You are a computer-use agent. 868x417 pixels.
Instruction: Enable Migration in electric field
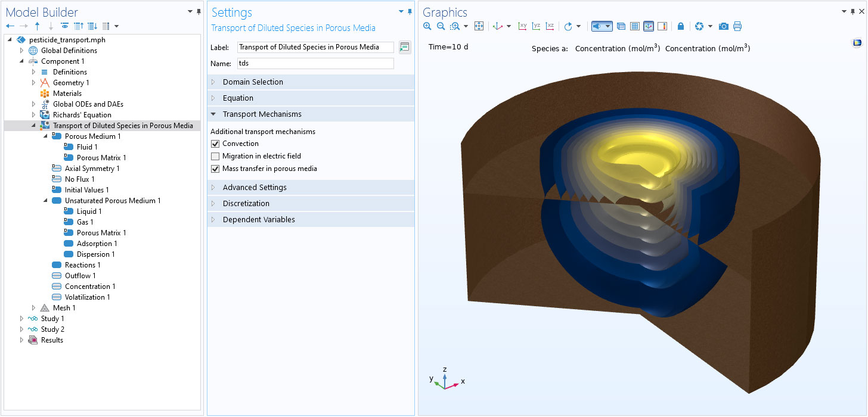(215, 156)
